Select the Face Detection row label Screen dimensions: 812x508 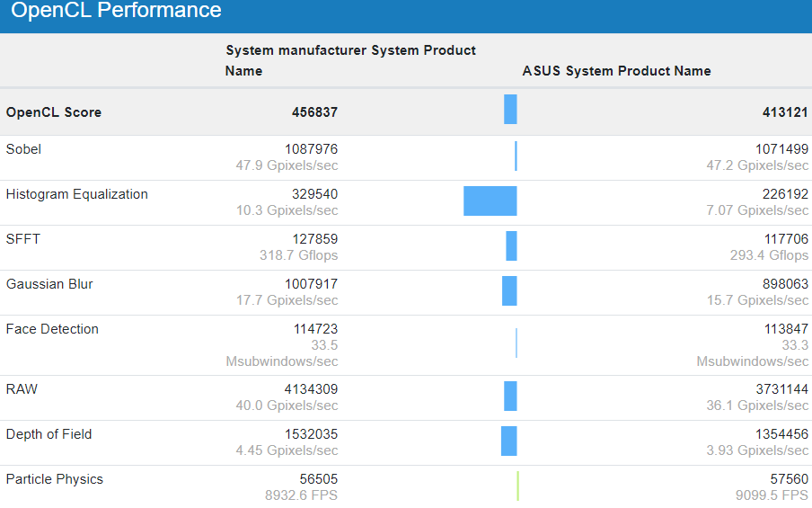coord(52,329)
